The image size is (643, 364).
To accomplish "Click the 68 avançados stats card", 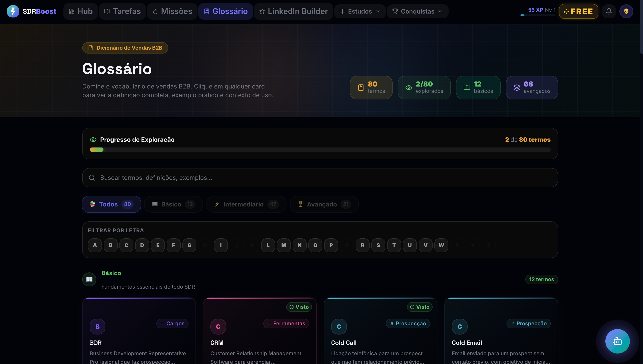I will 532,87.
